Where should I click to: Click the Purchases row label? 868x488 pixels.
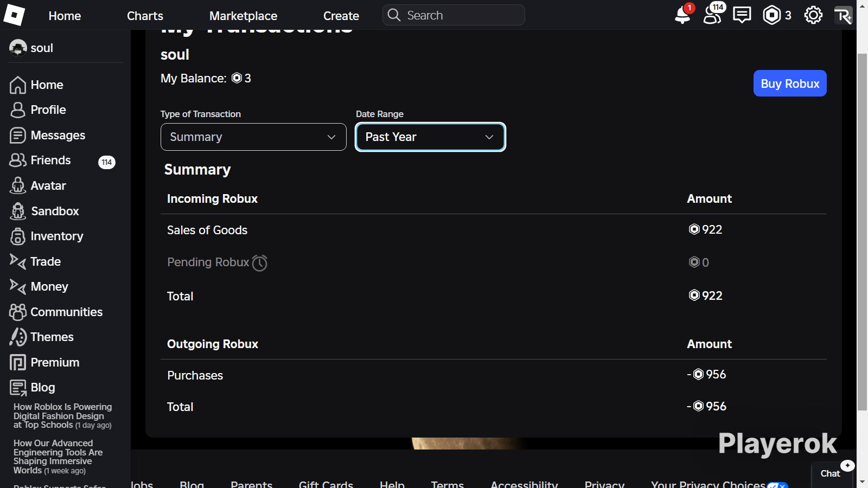pos(195,375)
